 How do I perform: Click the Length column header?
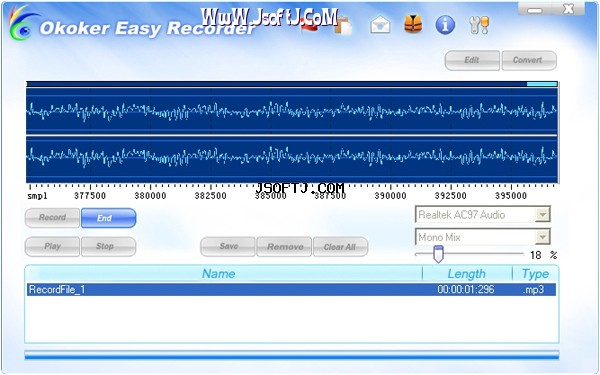[466, 274]
